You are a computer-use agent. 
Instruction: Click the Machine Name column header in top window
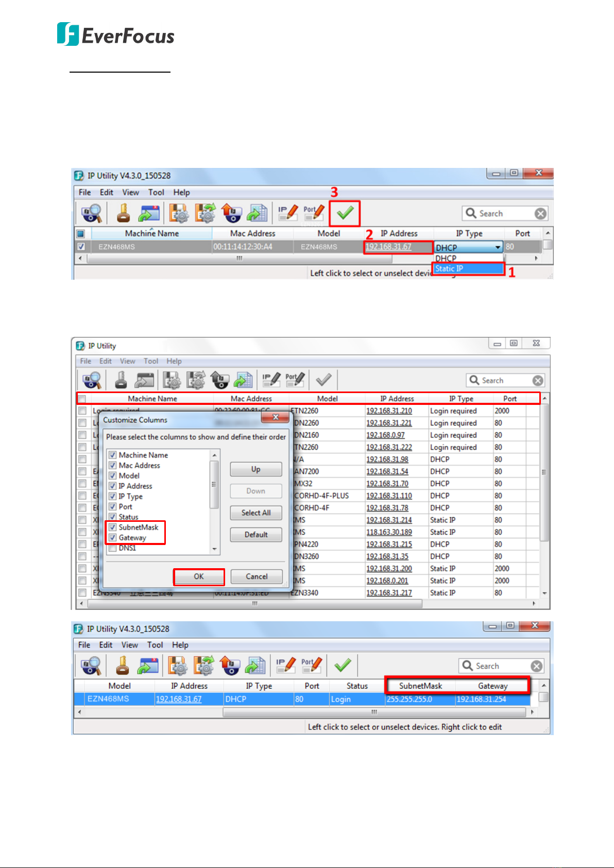tap(152, 233)
